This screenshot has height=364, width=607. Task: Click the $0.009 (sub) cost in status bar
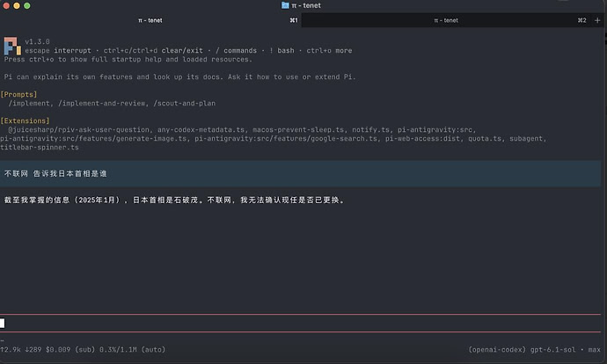(70, 350)
